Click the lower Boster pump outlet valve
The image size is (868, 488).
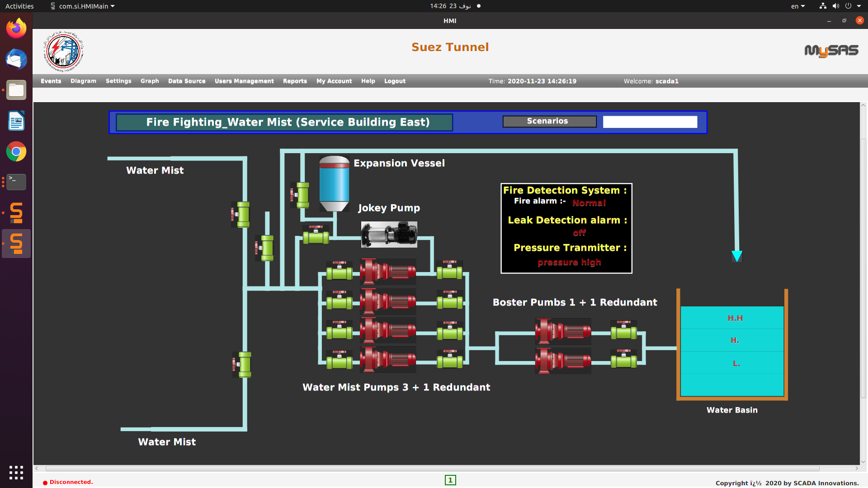(623, 360)
